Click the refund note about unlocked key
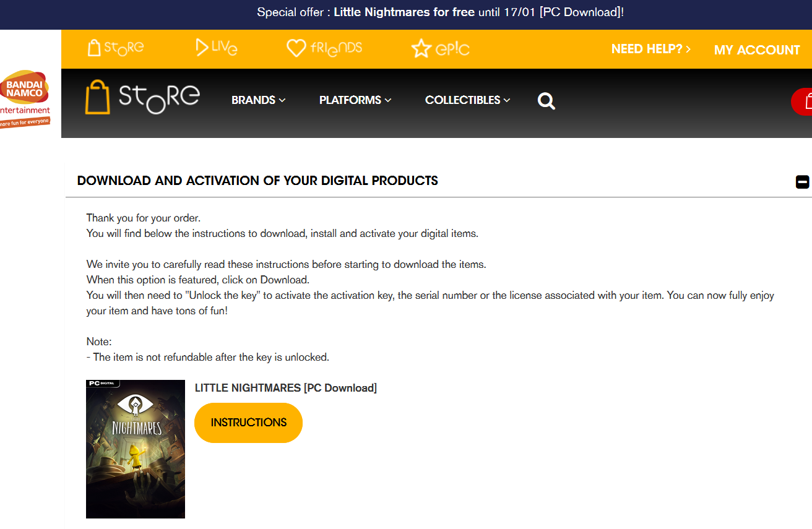 (x=208, y=357)
